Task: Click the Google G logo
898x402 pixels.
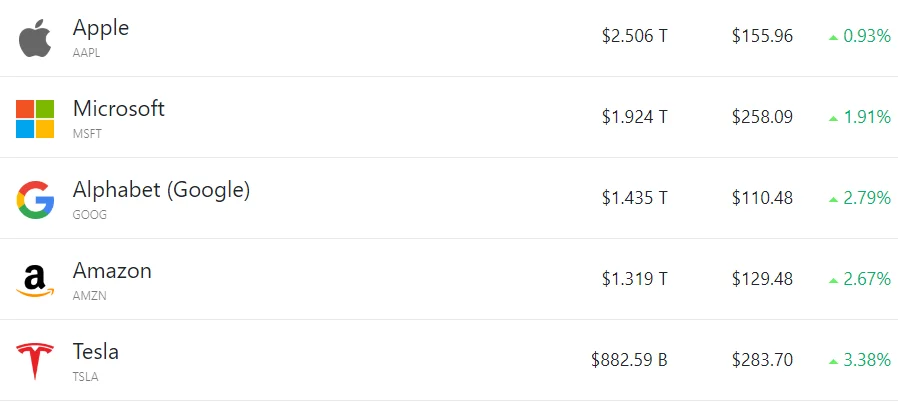Action: click(35, 199)
